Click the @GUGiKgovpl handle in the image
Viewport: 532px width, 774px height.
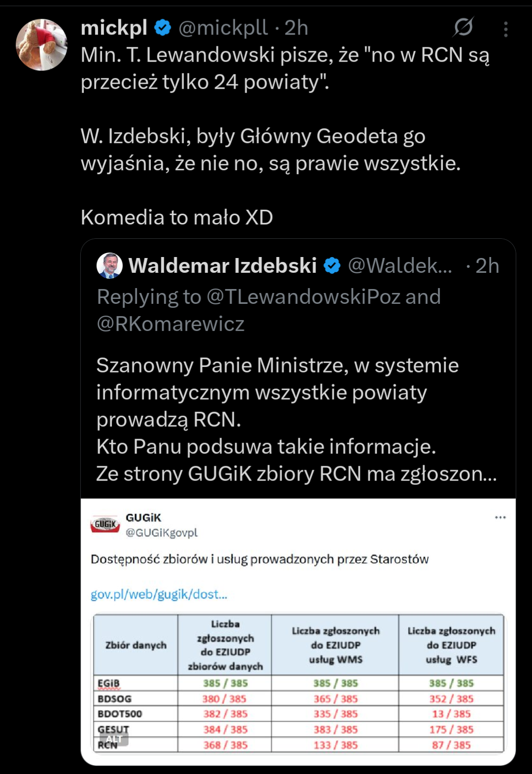pos(162,533)
